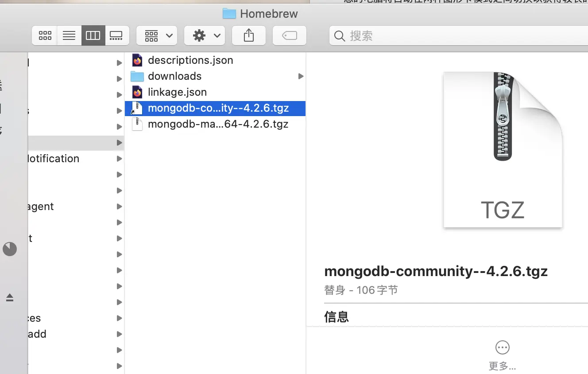This screenshot has width=588, height=374.
Task: Click the Edit Tags button
Action: pyautogui.click(x=290, y=35)
